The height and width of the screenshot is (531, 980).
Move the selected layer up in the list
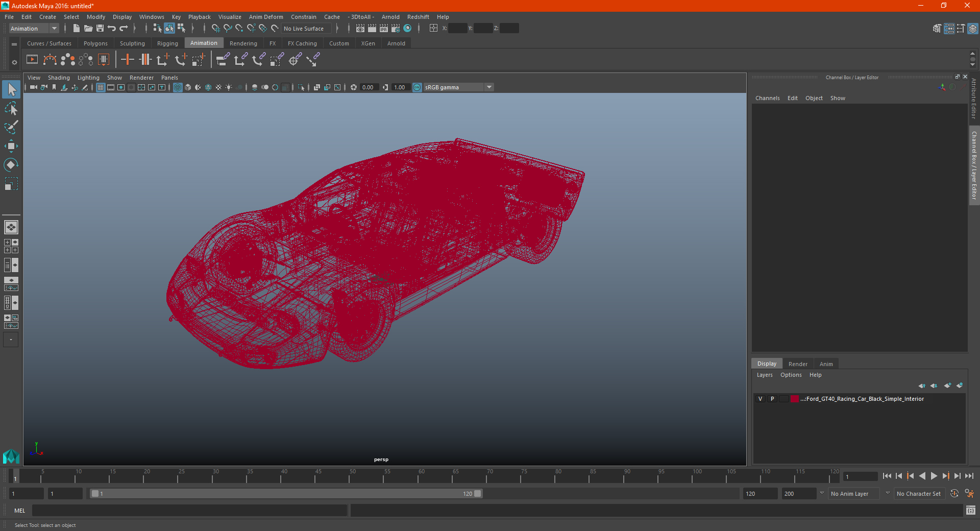click(922, 385)
